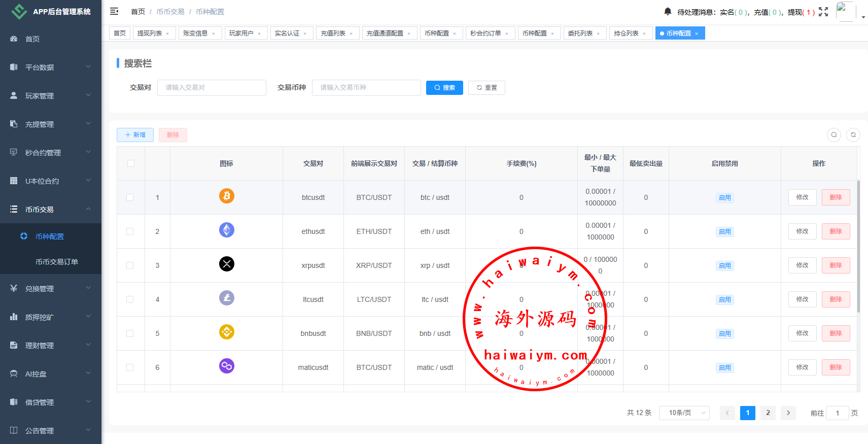Click the 新增 add button
The image size is (868, 444).
coord(135,135)
